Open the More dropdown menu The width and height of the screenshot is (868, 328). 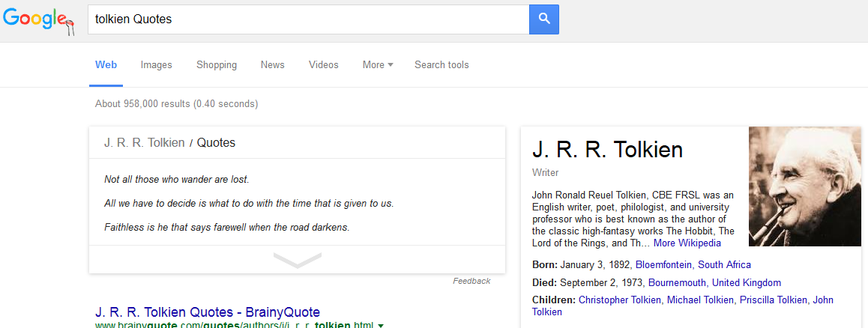pyautogui.click(x=377, y=65)
